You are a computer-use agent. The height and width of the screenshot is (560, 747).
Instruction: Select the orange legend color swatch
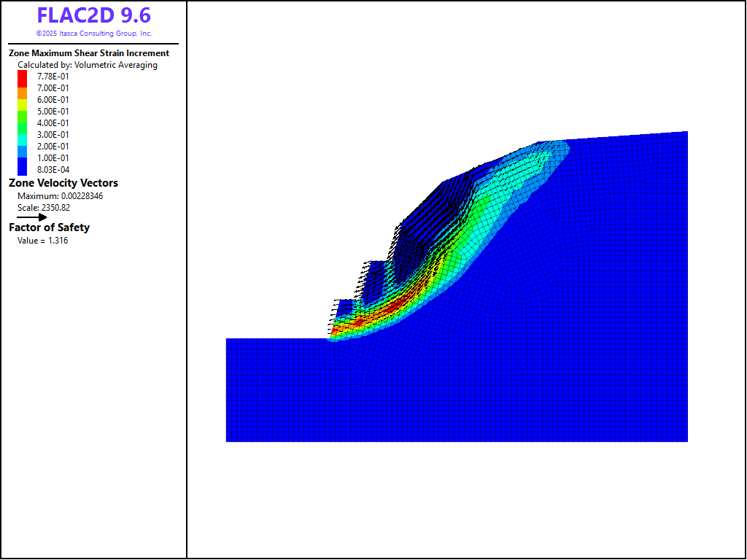click(x=22, y=93)
